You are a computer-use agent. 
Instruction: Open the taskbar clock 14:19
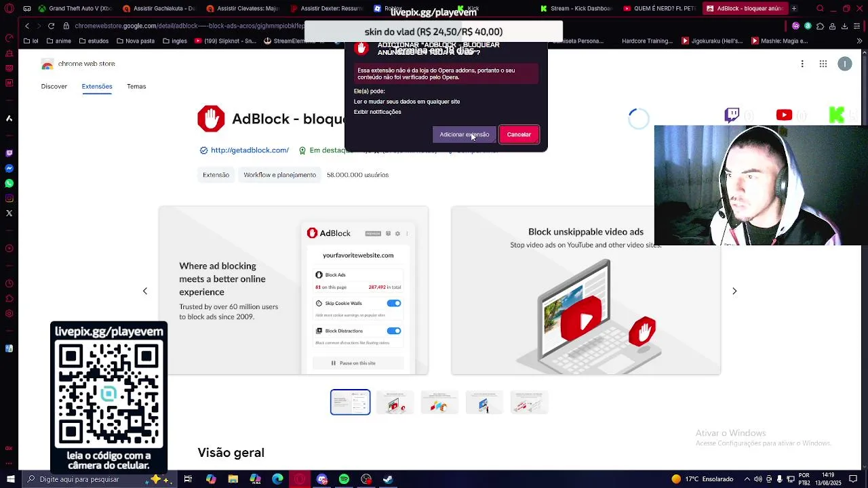(x=828, y=479)
